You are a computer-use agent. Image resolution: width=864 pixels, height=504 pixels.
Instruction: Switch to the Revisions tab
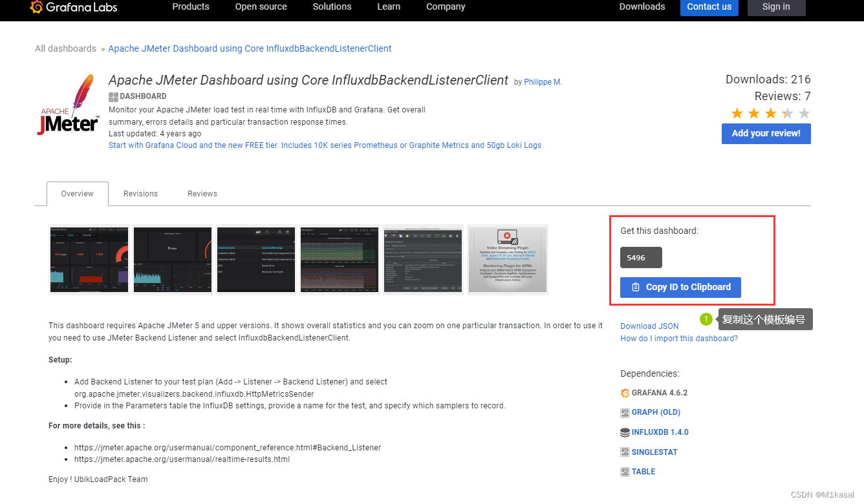(x=140, y=194)
